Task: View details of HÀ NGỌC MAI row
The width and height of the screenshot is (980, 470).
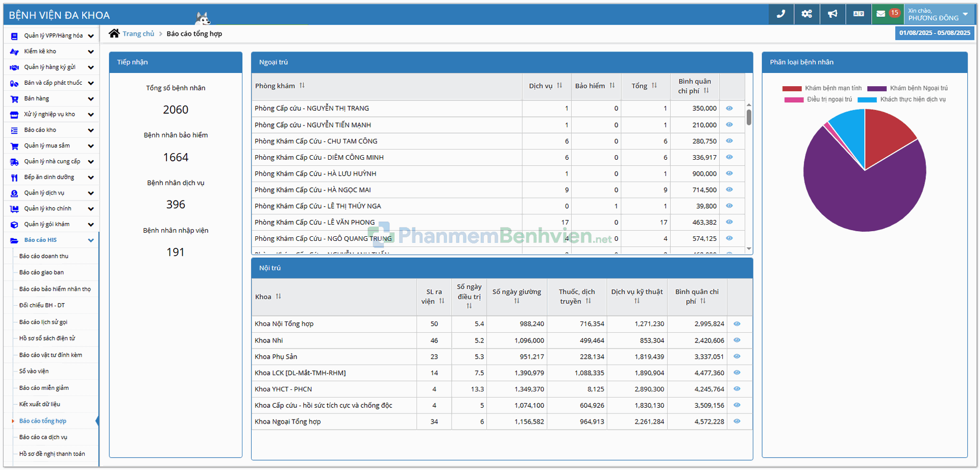Action: 729,189
